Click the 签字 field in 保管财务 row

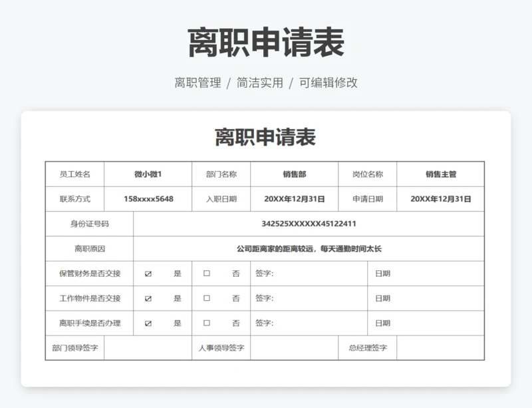(x=309, y=274)
